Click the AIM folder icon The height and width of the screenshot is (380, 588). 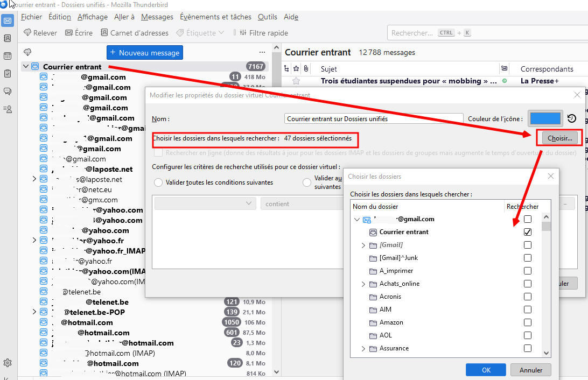point(373,310)
